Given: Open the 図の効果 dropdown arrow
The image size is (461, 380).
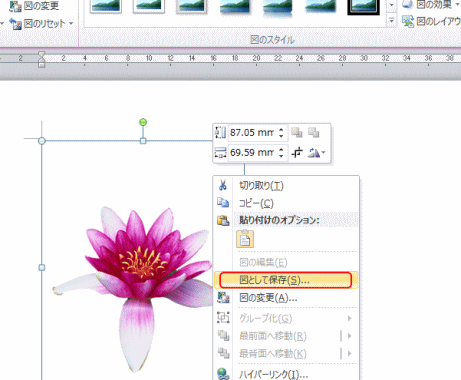Looking at the screenshot, I should point(458,5).
